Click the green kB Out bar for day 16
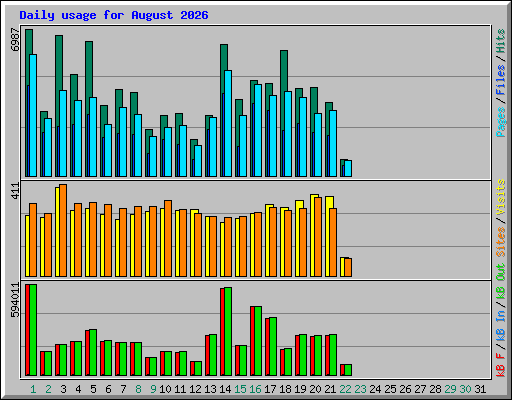This screenshot has height=400, width=512. pos(258,341)
